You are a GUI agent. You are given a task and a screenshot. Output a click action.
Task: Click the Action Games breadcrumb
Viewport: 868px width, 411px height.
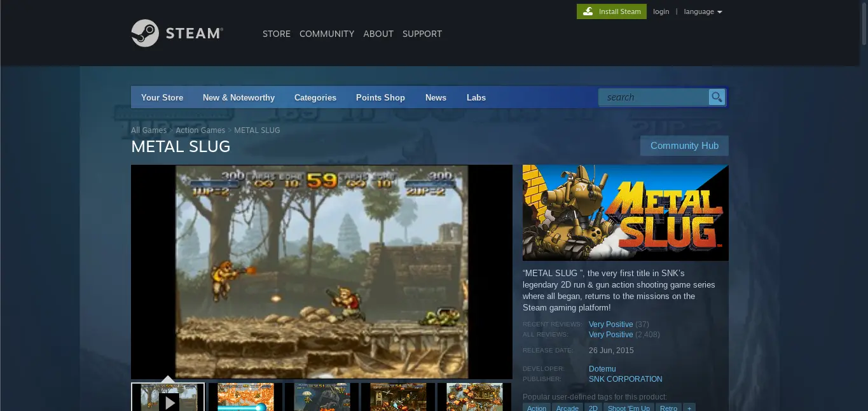(x=200, y=130)
